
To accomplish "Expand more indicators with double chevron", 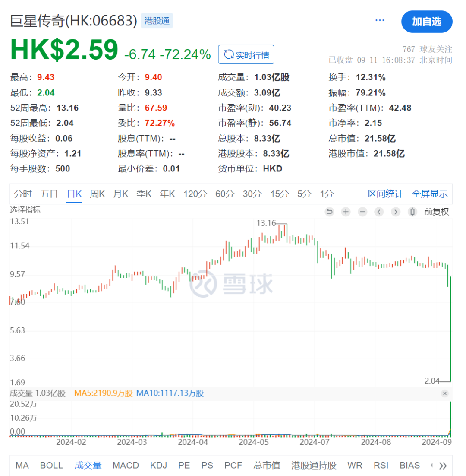I will tap(443, 466).
